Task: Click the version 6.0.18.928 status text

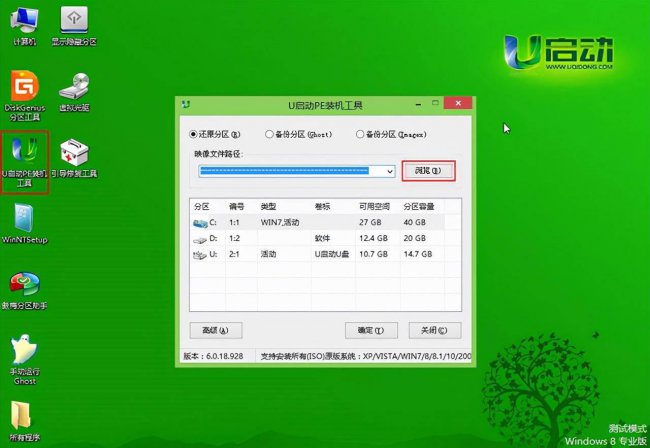Action: pyautogui.click(x=213, y=356)
